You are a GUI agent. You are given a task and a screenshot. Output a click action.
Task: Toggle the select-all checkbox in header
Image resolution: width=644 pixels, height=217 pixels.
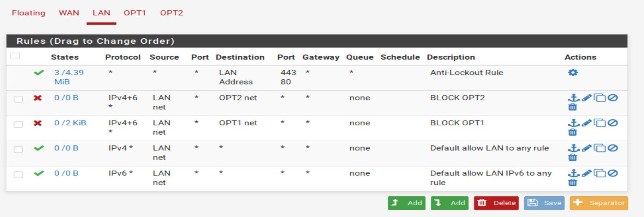click(15, 56)
